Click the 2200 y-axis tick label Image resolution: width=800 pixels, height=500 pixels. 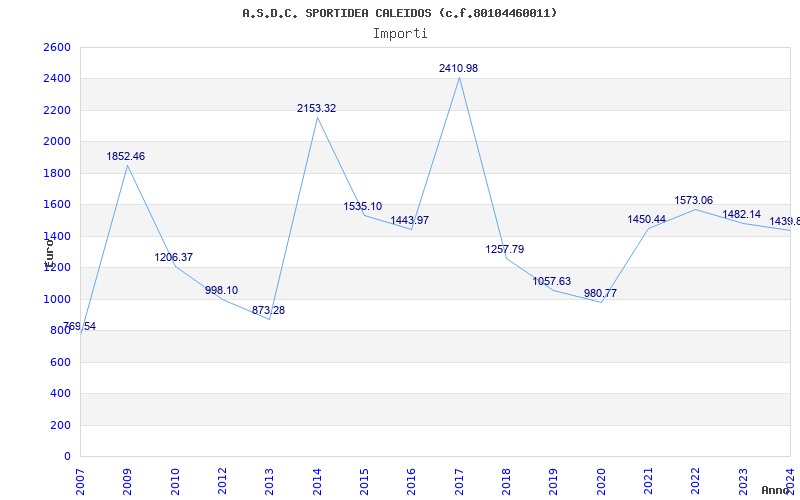(x=57, y=110)
